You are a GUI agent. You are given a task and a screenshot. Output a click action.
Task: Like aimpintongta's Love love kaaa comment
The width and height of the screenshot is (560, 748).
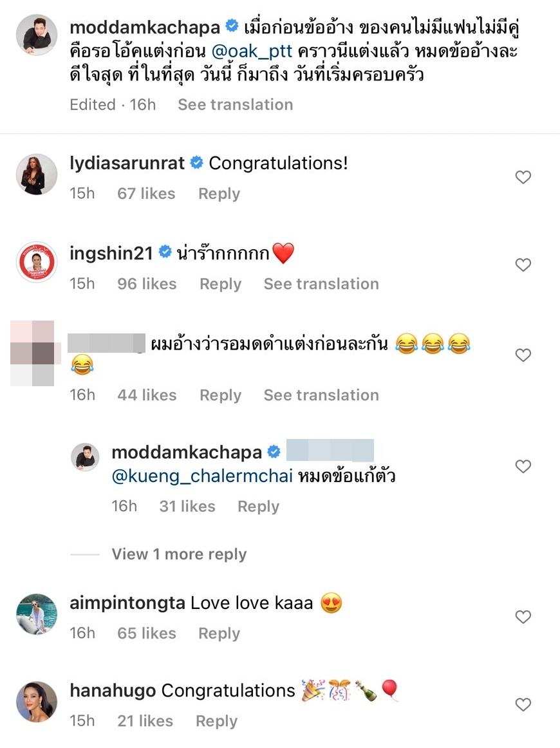click(523, 617)
